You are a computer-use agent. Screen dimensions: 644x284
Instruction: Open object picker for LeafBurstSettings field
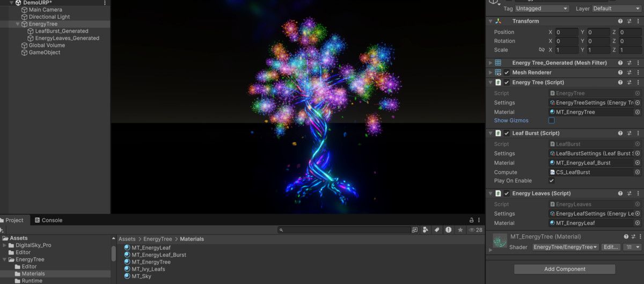click(x=638, y=154)
